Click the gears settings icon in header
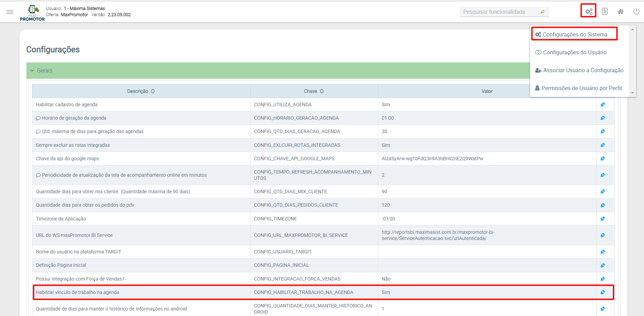 (589, 12)
